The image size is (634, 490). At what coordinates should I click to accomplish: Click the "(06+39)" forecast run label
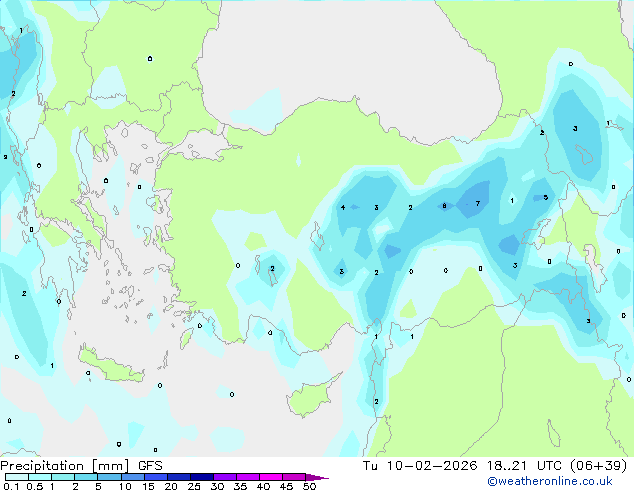tap(599, 466)
